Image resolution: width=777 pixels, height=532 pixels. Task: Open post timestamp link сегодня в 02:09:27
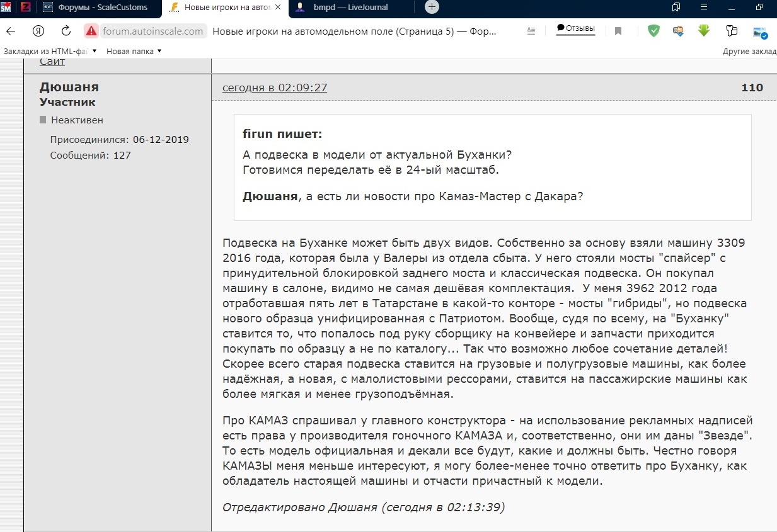coord(275,88)
